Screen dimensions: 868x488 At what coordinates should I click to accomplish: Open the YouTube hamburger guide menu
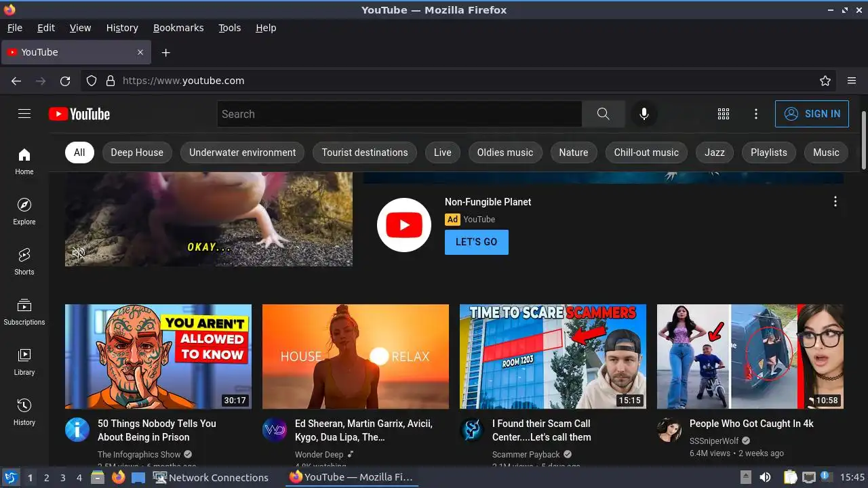pyautogui.click(x=24, y=114)
